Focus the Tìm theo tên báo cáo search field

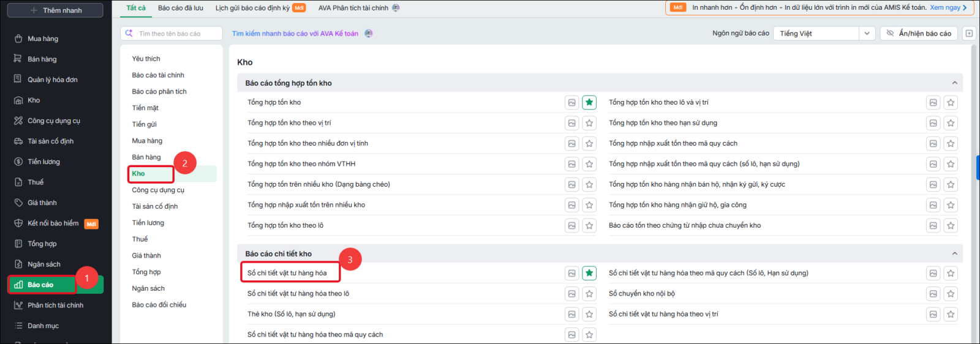[171, 34]
